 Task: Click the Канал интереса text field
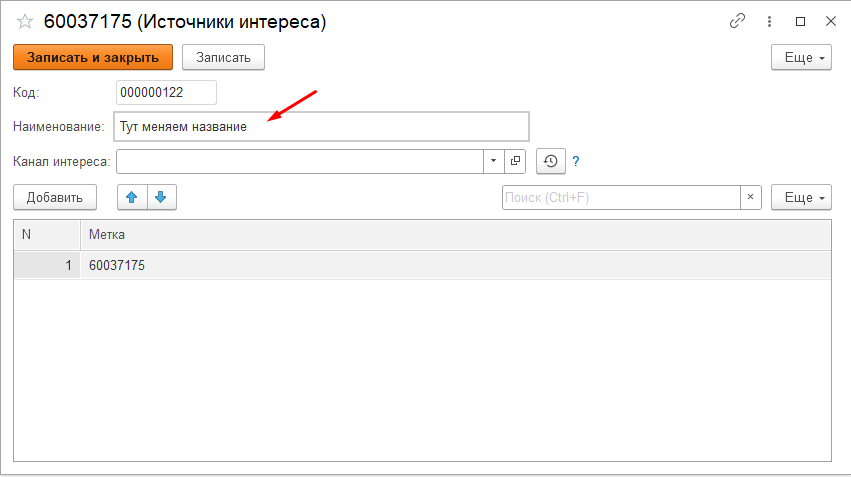[x=300, y=161]
